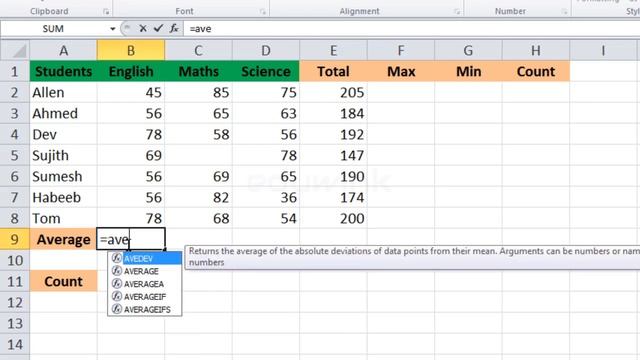This screenshot has height=360, width=640.
Task: Select AVERAGEIFS in the autocomplete list
Action: coord(145,309)
